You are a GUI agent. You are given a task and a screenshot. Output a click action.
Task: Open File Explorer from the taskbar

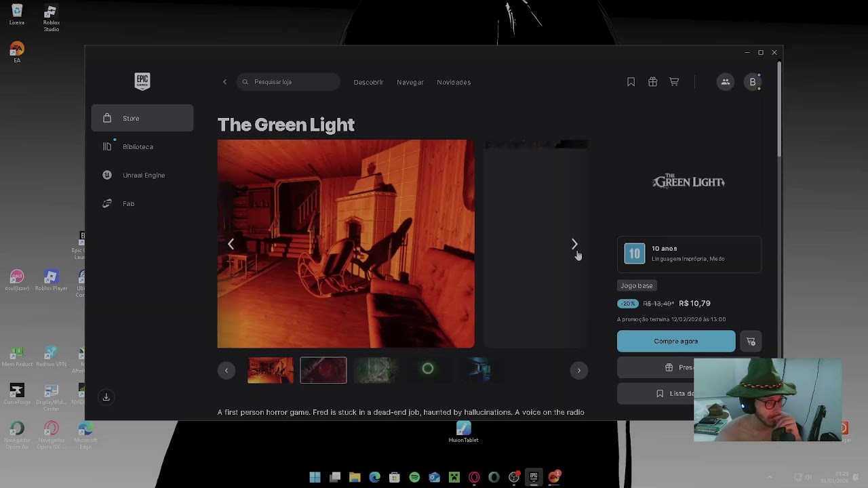tap(355, 477)
